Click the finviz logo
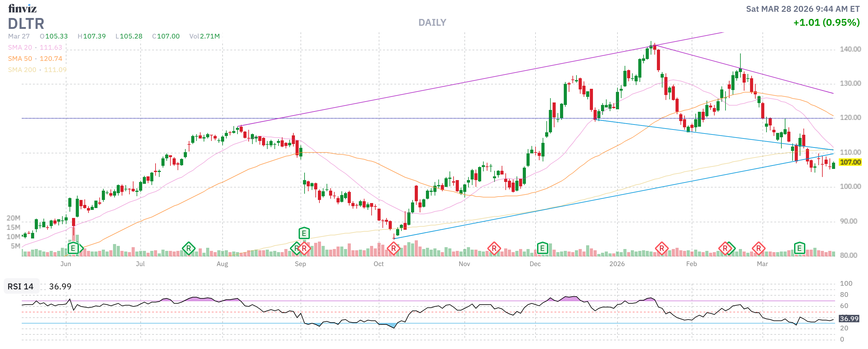This screenshot has height=349, width=868. pyautogui.click(x=22, y=8)
